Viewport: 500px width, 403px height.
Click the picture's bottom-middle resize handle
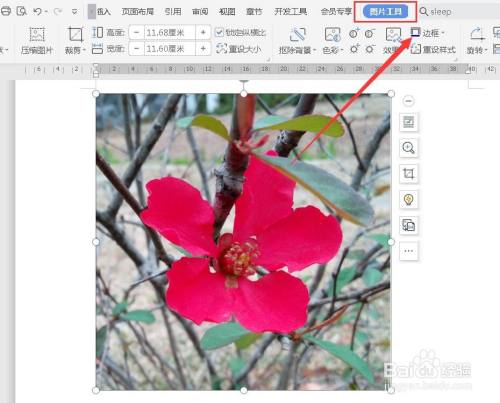(244, 390)
